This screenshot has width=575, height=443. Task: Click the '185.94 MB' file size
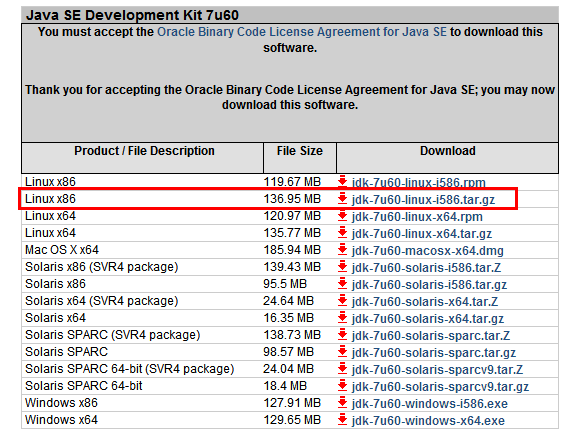point(292,250)
